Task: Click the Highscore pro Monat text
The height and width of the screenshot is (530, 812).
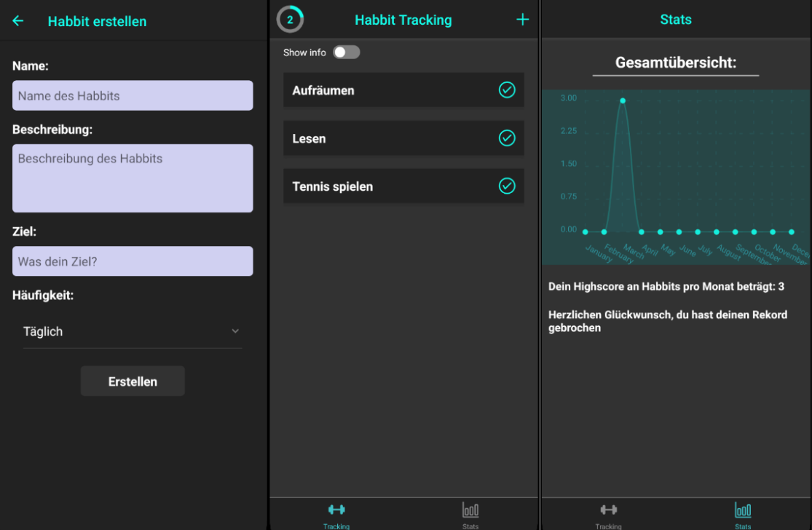Action: click(x=666, y=286)
